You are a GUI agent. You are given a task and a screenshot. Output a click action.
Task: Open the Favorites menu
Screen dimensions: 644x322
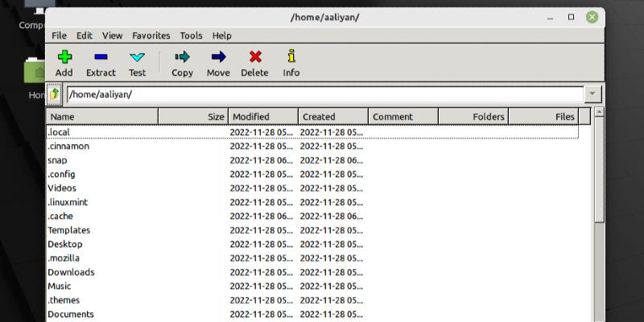point(151,35)
